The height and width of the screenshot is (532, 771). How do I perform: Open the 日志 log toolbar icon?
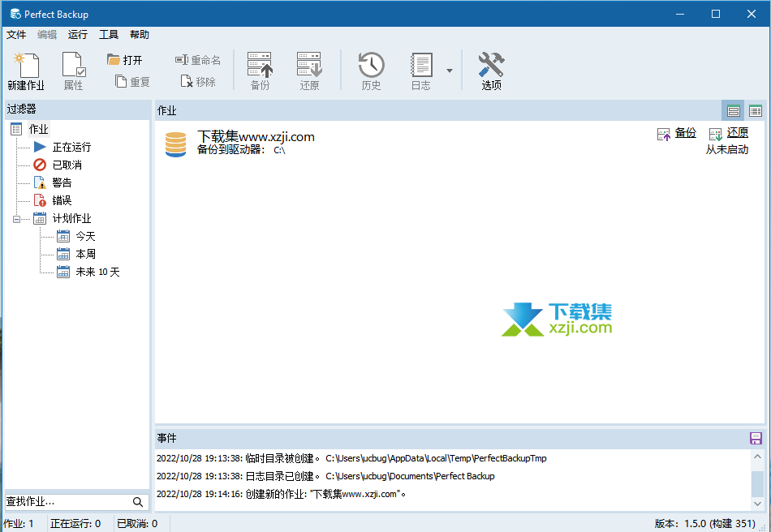point(421,71)
